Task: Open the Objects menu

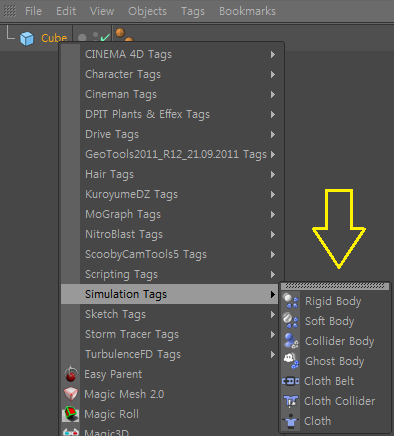Action: point(147,11)
